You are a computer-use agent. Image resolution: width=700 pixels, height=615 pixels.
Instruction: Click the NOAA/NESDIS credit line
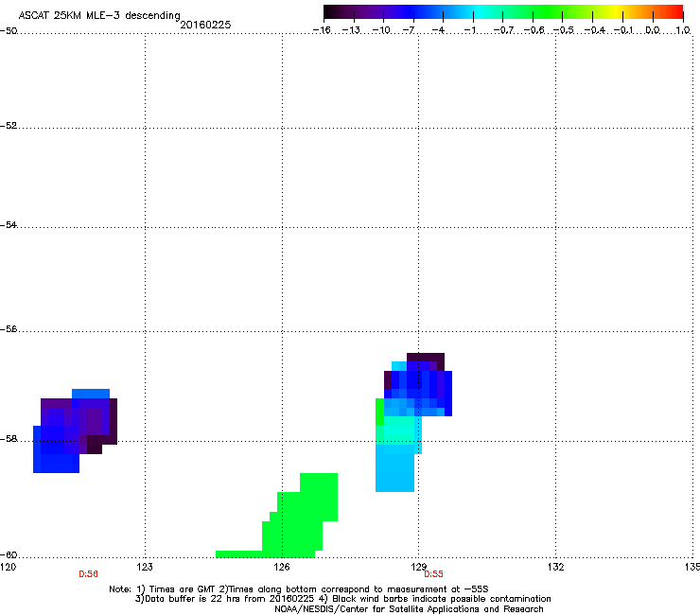point(409,609)
